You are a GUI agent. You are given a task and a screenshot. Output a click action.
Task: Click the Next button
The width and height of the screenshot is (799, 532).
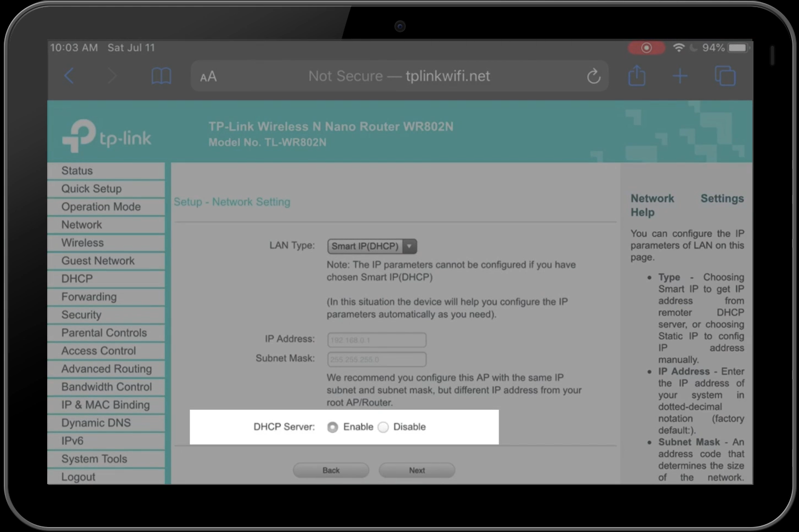point(416,470)
